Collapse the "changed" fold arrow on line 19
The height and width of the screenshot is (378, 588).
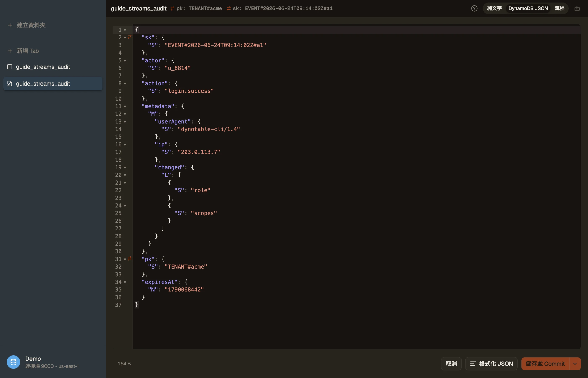[125, 168]
